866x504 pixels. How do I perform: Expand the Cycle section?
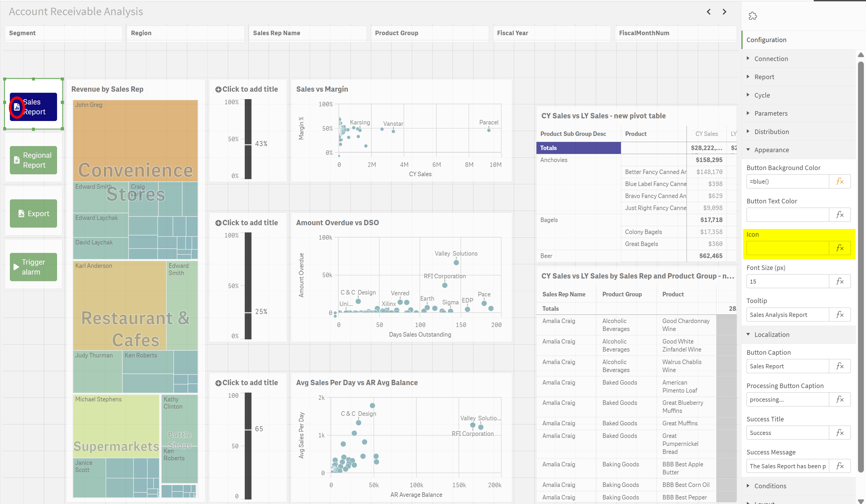click(798, 95)
